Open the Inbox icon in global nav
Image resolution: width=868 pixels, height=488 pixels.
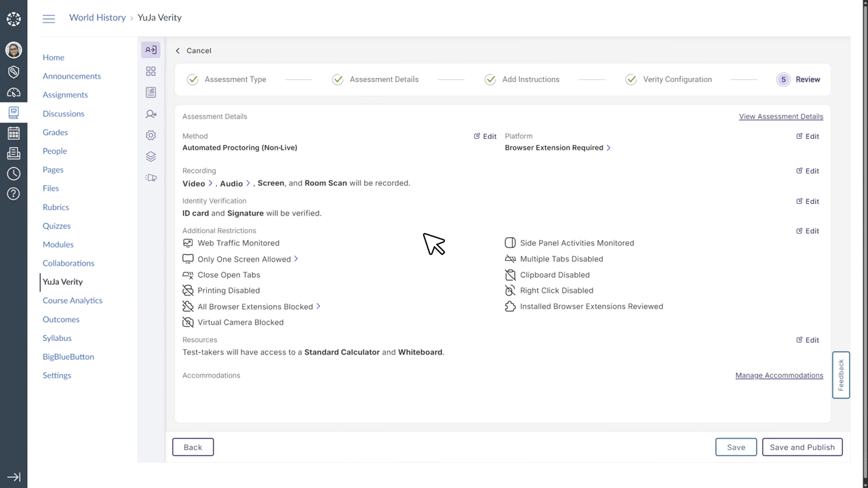pyautogui.click(x=14, y=154)
